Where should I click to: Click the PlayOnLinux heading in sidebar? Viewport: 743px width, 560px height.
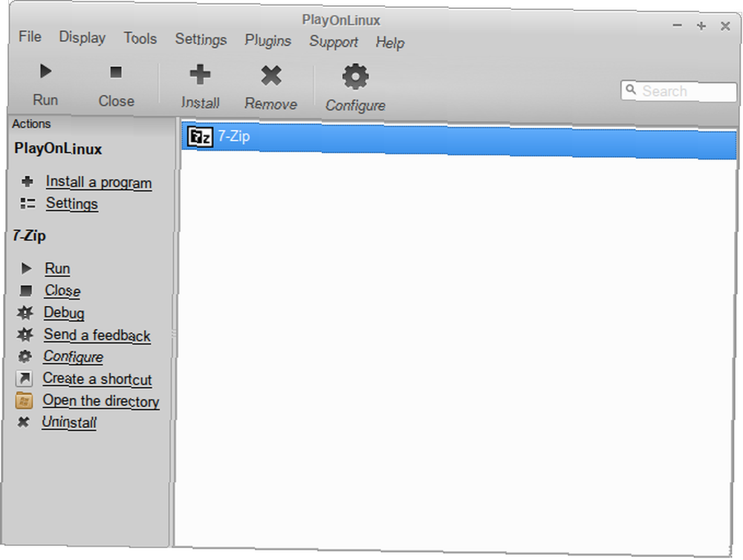tap(58, 149)
